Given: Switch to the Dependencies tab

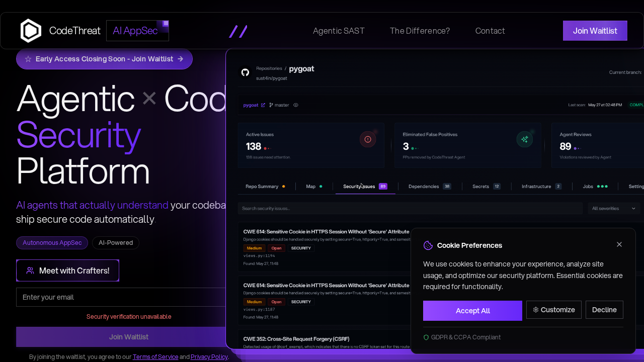Looking at the screenshot, I should click(x=425, y=186).
